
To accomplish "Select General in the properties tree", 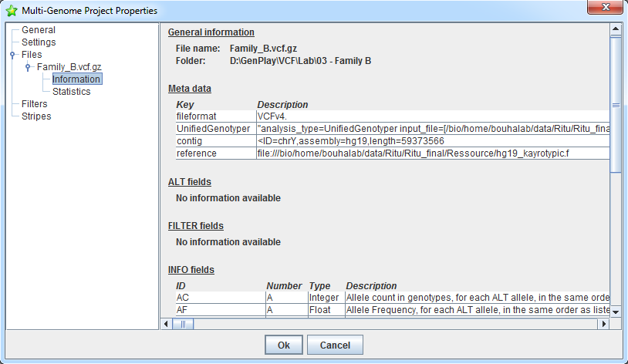I will coord(38,30).
